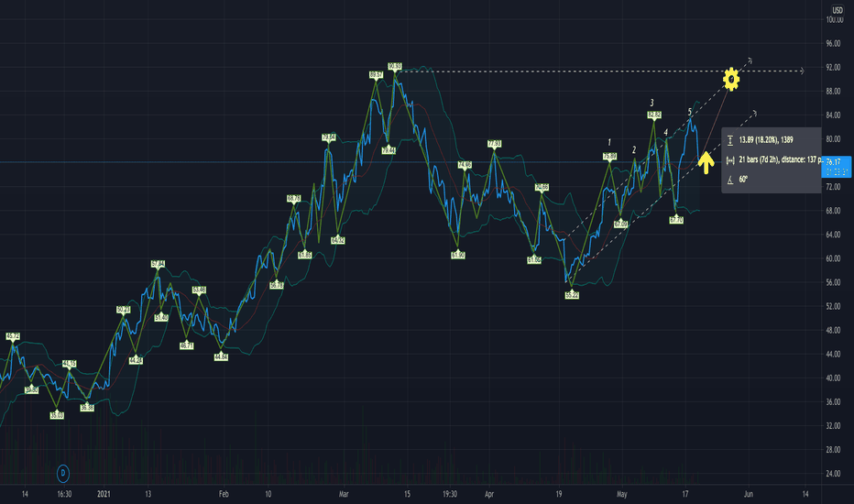Click the 56.00 price axis label
The image size is (854, 504).
[833, 282]
